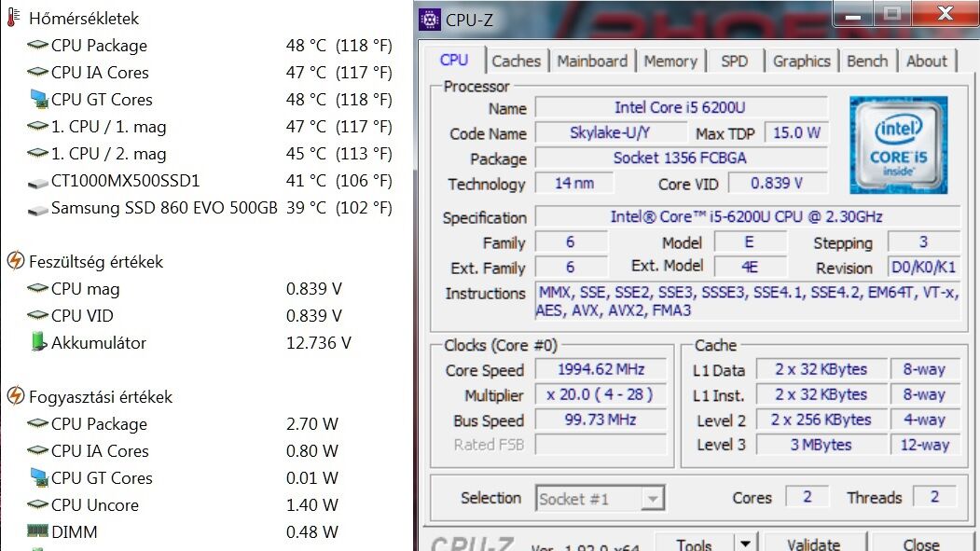Click the Specification field text
Image resolution: width=980 pixels, height=551 pixels.
(747, 217)
